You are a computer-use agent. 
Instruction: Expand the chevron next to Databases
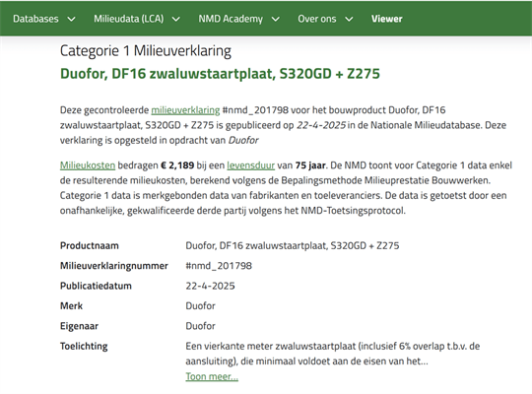click(x=71, y=19)
